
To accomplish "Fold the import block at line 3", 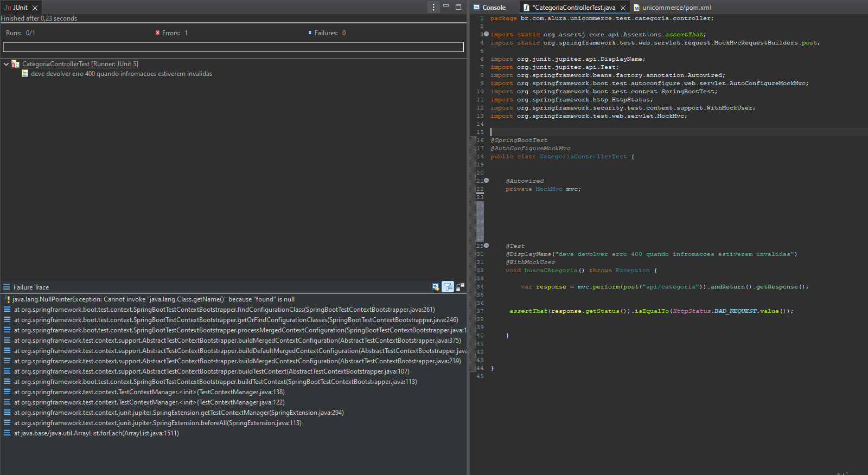I will click(486, 34).
